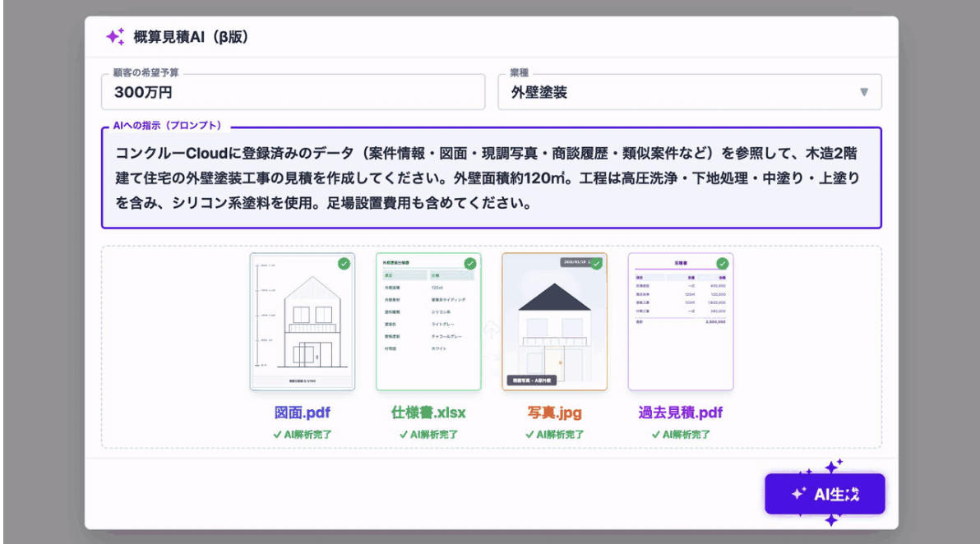Click green check badge on 仕様書.xlsx preview
Viewport: 980px width, 544px height.
click(470, 264)
